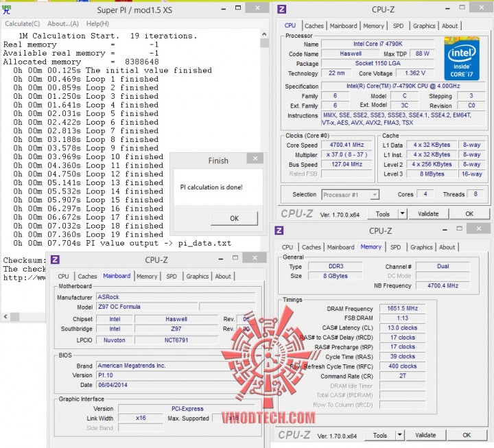Switch to Memory tab in top CPU-Z window
The height and width of the screenshot is (448, 494).
[x=373, y=26]
